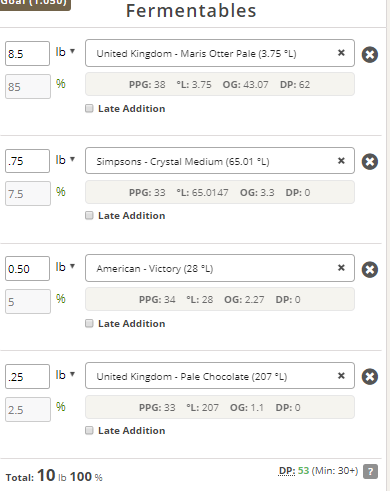This screenshot has width=390, height=491.
Task: Click the DP abbreviation label
Action: click(x=287, y=471)
